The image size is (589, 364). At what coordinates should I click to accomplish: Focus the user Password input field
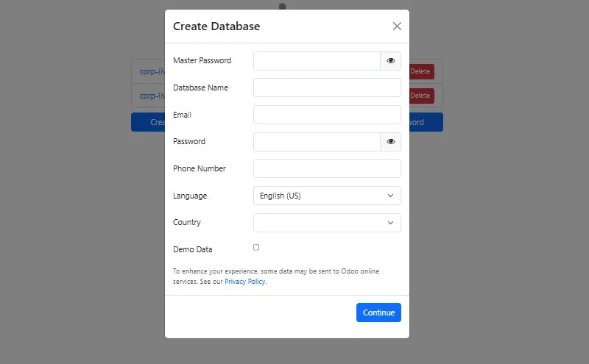click(x=317, y=142)
